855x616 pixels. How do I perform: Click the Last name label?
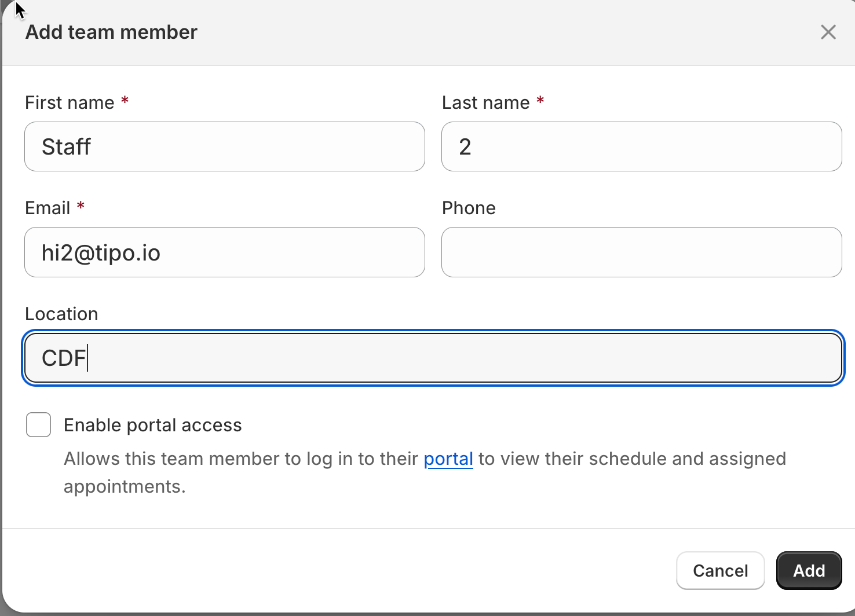pyautogui.click(x=485, y=102)
